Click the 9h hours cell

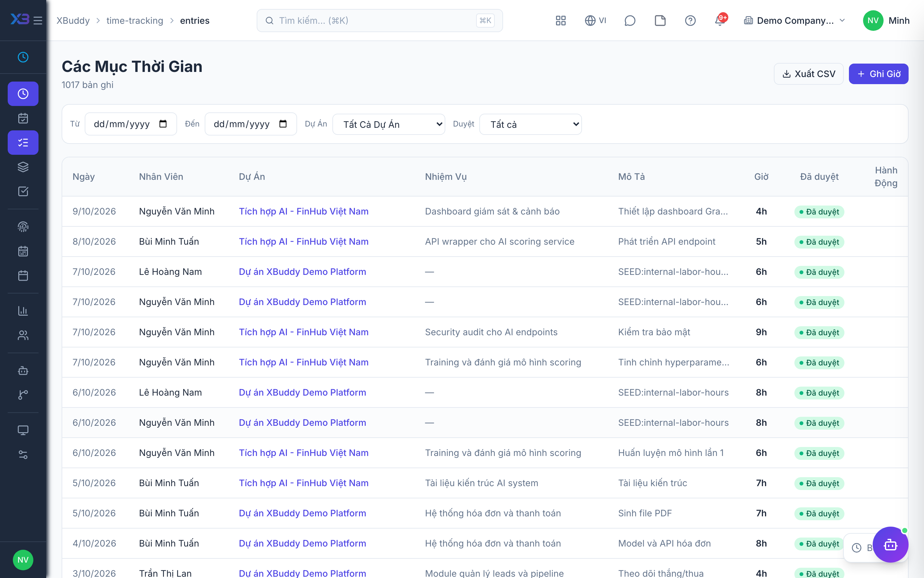coord(761,332)
